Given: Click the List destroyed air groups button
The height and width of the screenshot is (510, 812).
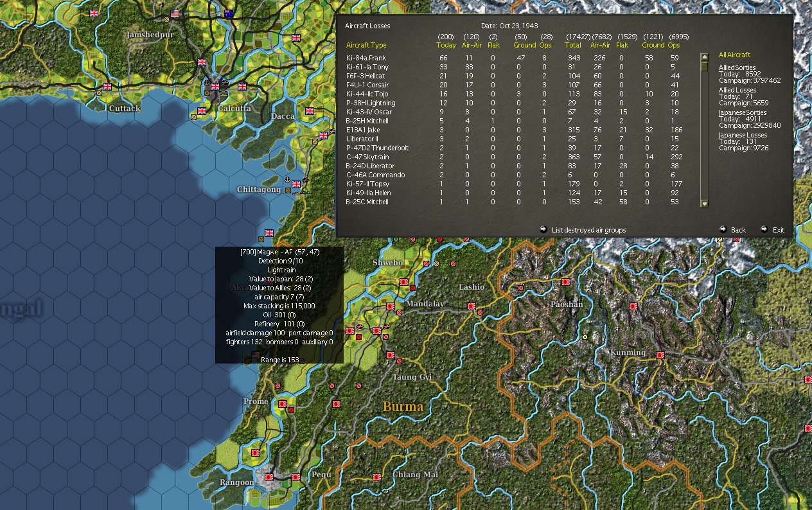Looking at the screenshot, I should click(x=588, y=230).
